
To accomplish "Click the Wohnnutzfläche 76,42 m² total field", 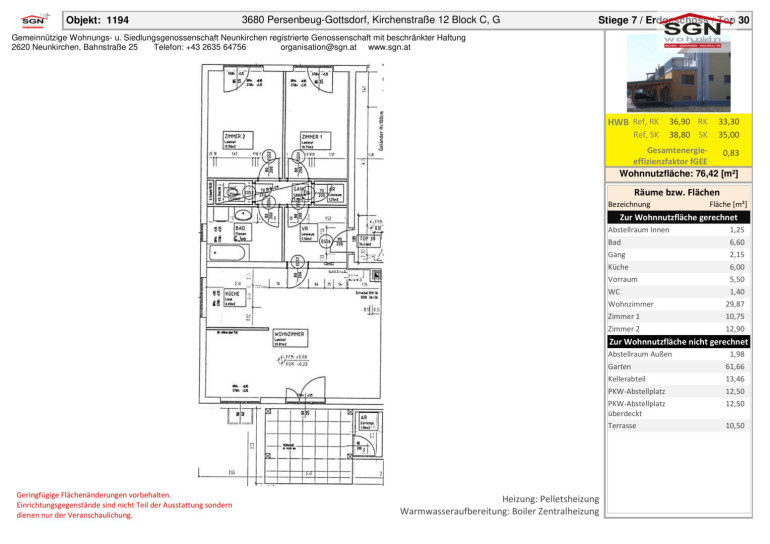I will coord(677,174).
